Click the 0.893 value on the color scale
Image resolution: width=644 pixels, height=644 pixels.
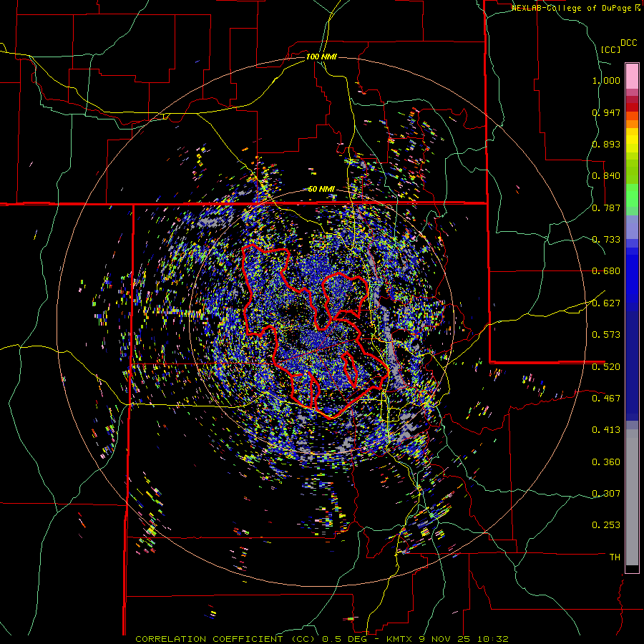tap(606, 144)
